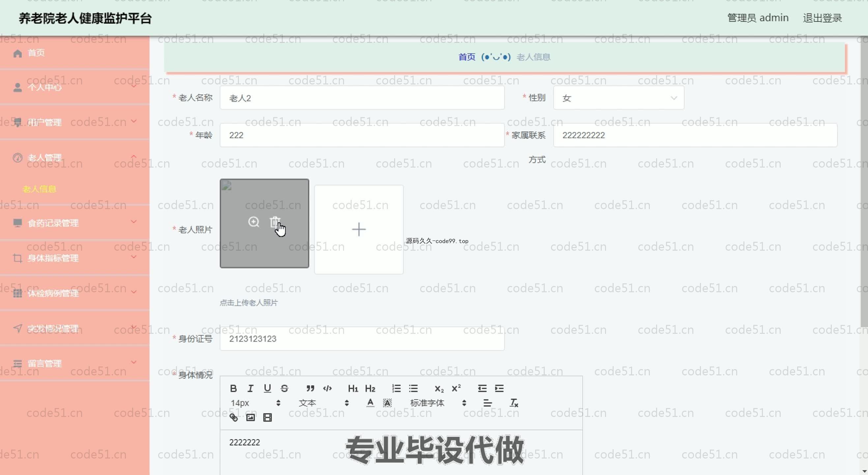Expand the 身体指标管理 menu
The height and width of the screenshot is (475, 868).
point(134,257)
